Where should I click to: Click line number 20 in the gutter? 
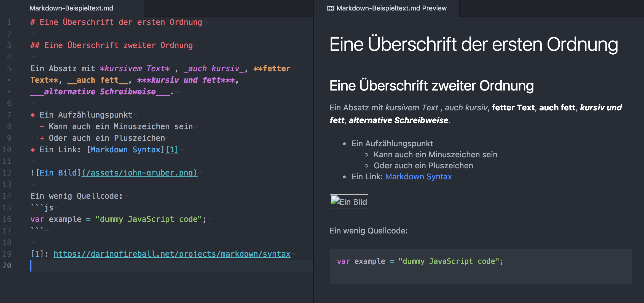(7, 265)
